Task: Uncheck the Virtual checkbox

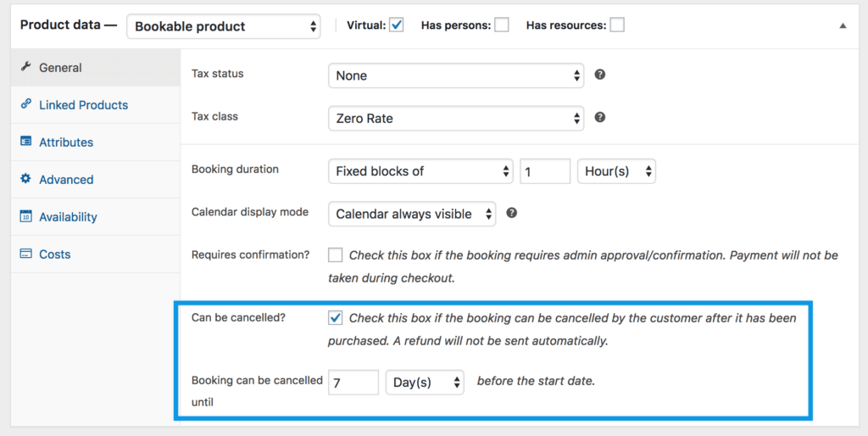Action: click(x=396, y=25)
